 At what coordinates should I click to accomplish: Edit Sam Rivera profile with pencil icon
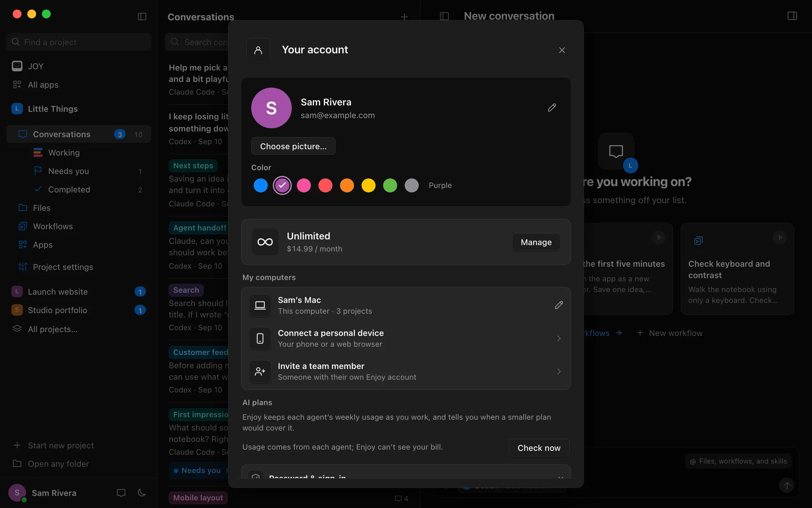tap(552, 108)
